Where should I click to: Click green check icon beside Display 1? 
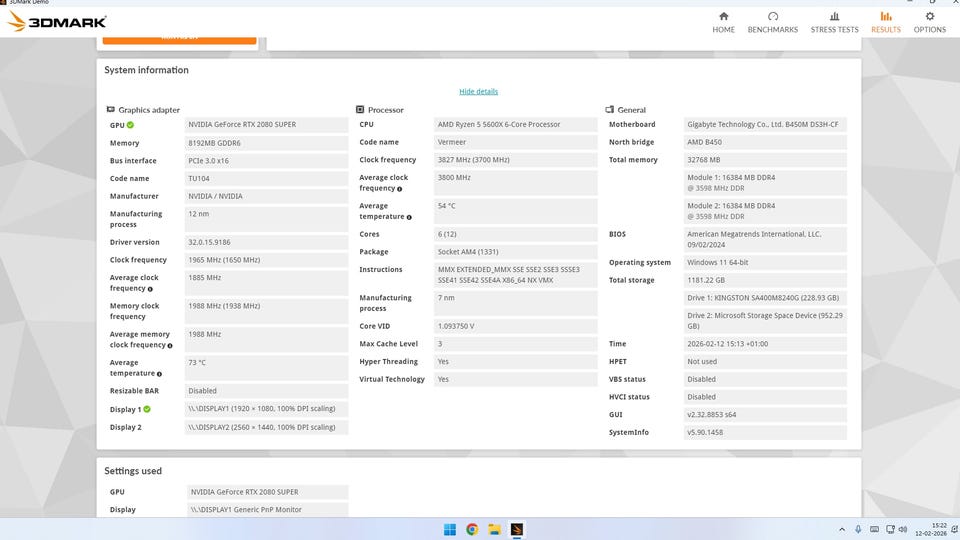[147, 409]
